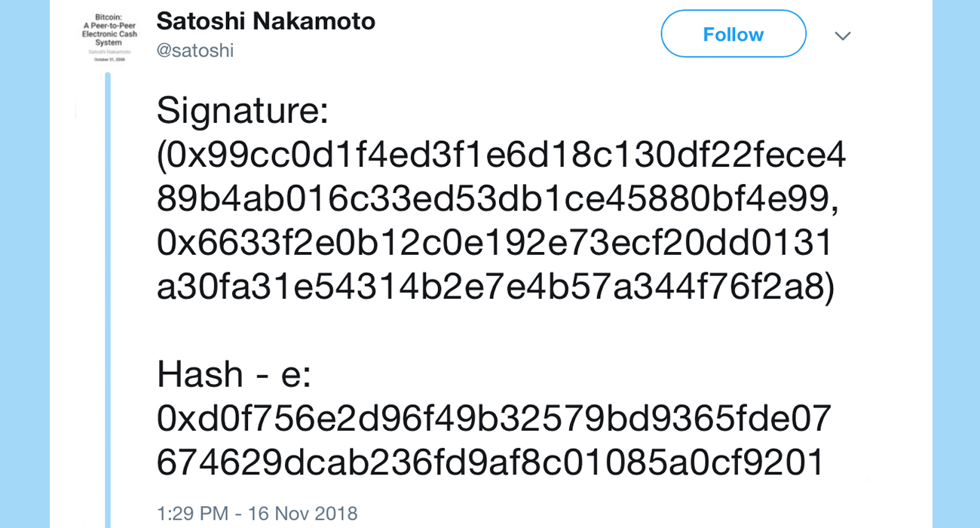Click the Follow button's blue outline
Screen dimensions: 980x528
click(662, 33)
